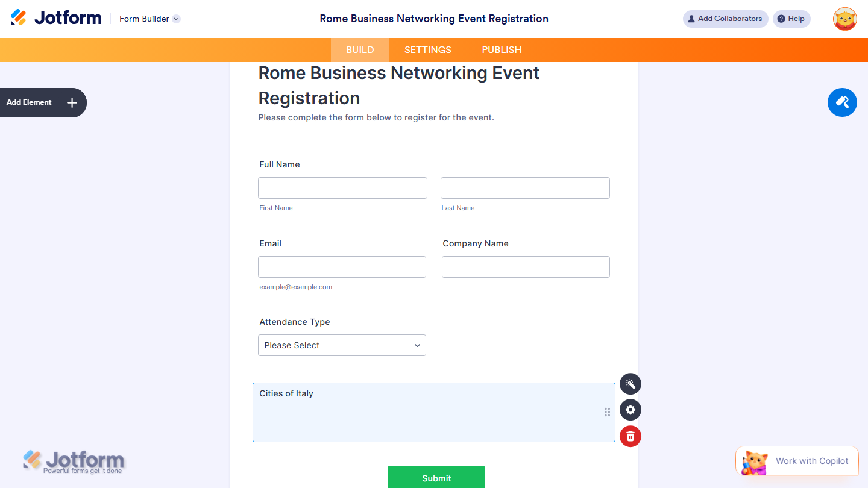Delete the Cities of Italy field via trash icon
This screenshot has height=488, width=868.
click(630, 436)
